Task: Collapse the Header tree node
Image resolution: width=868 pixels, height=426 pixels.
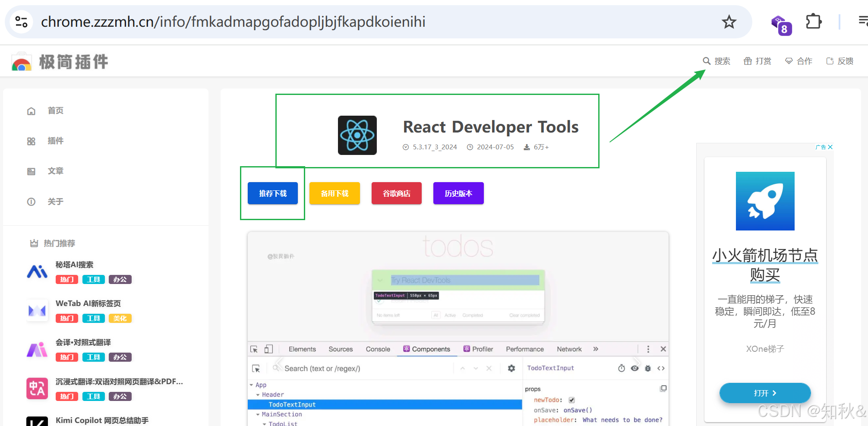Action: tap(258, 394)
